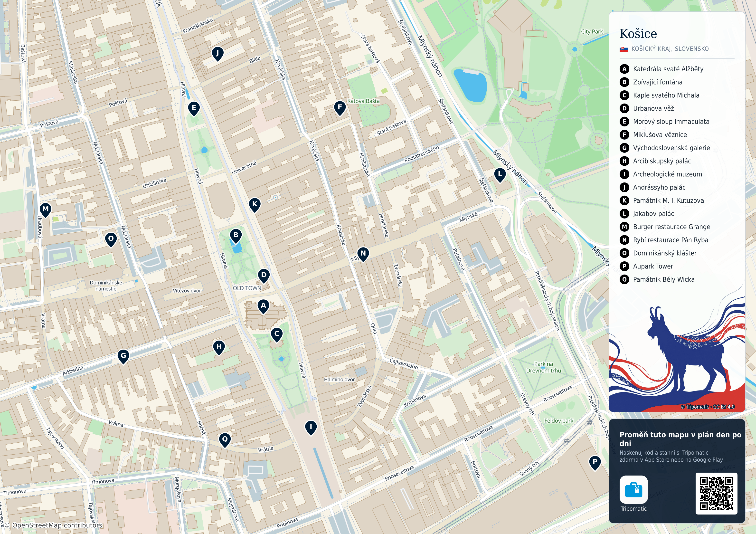
Task: Open map pin M on Hradbová
Action: pos(46,210)
